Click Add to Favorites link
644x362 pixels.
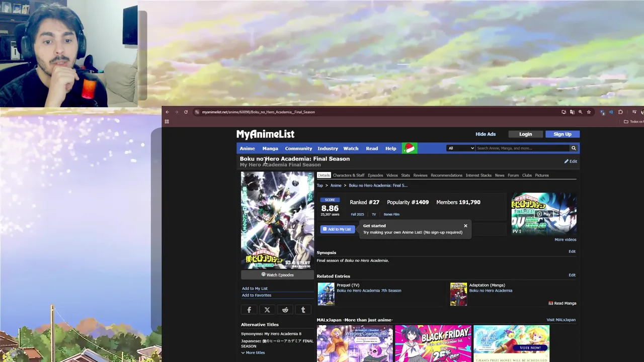257,295
